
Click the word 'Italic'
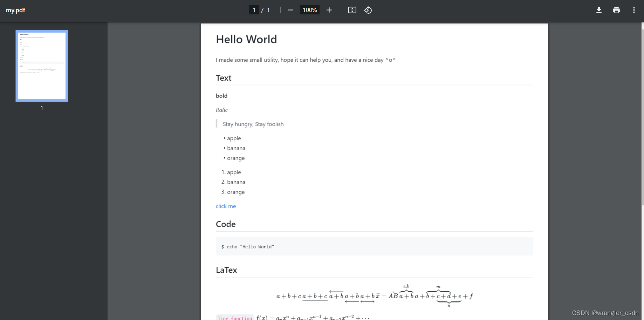[221, 110]
